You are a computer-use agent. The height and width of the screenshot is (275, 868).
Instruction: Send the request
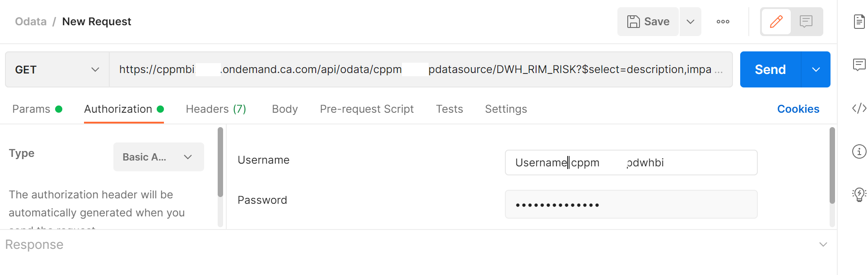(770, 69)
